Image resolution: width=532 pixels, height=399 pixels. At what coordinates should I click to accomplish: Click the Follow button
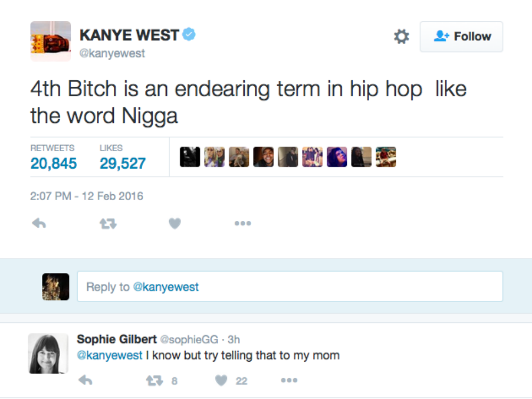point(461,37)
